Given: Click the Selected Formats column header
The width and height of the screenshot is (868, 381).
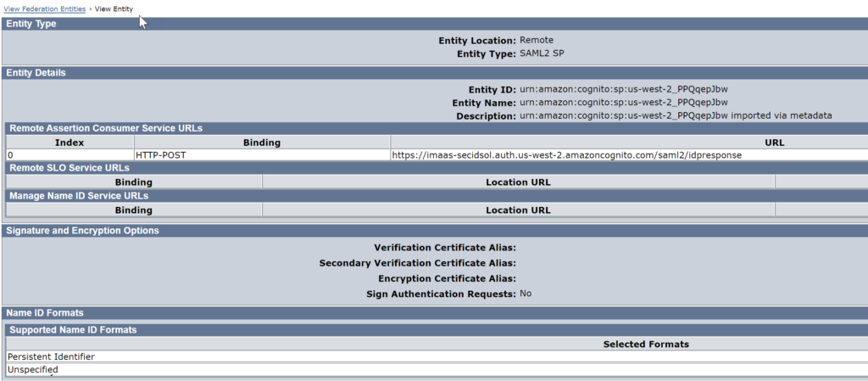Looking at the screenshot, I should tap(646, 344).
